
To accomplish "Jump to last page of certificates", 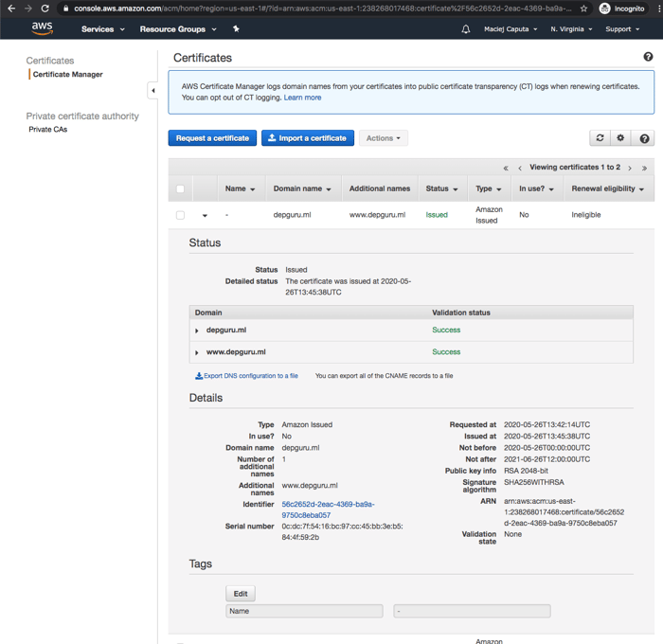I will [x=645, y=169].
